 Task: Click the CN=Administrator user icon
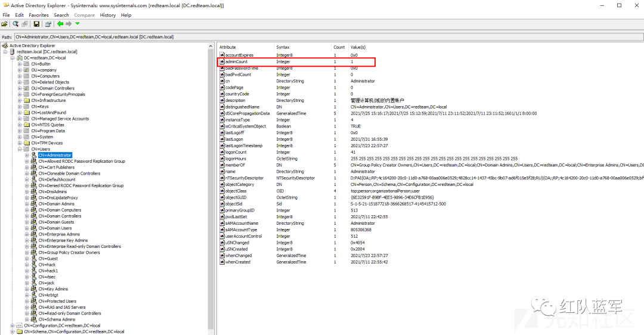[33, 155]
